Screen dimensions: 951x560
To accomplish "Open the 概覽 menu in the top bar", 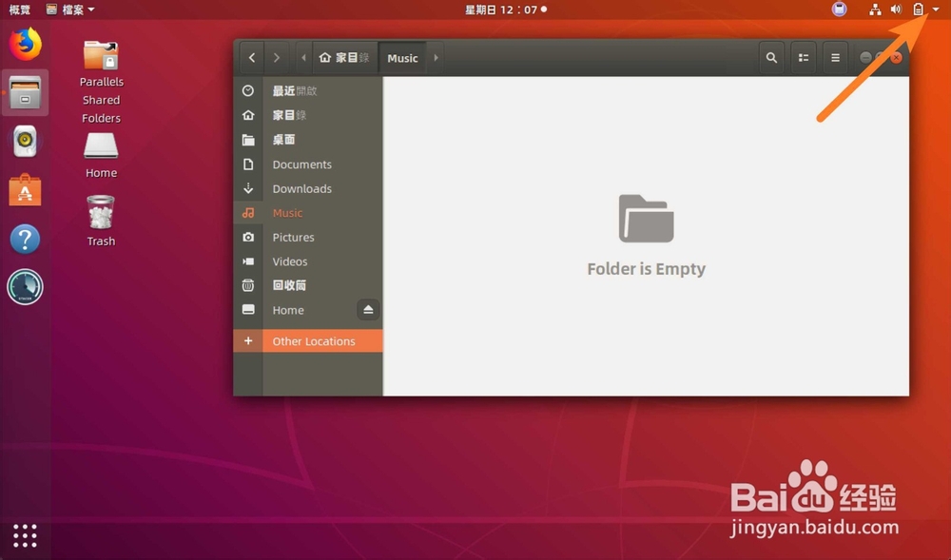I will 19,10.
